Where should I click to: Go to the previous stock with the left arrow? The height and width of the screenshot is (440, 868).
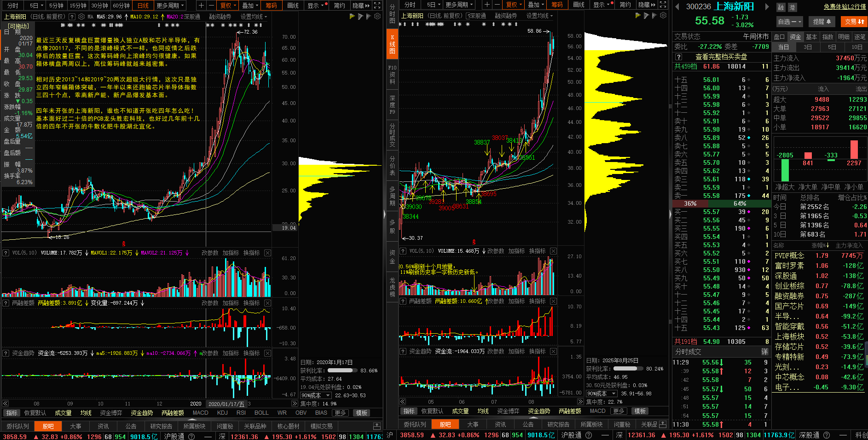pos(677,6)
